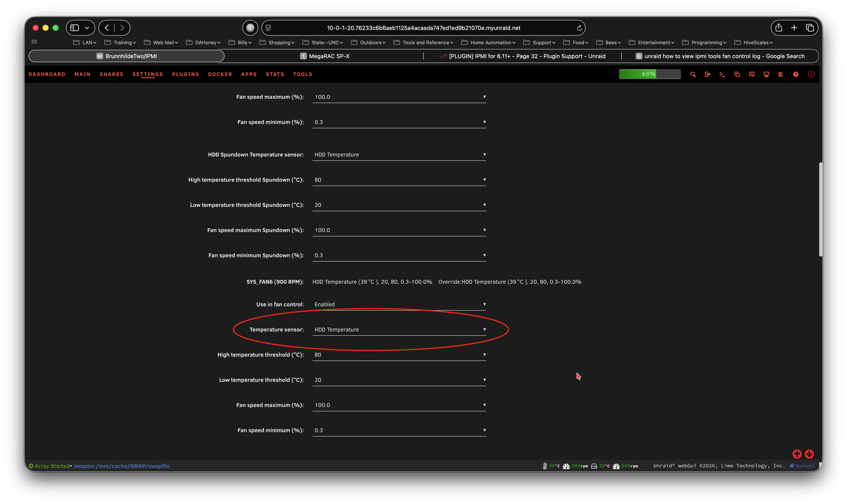Click the swapon swapfile footer link
847x504 pixels.
pyautogui.click(x=122, y=466)
